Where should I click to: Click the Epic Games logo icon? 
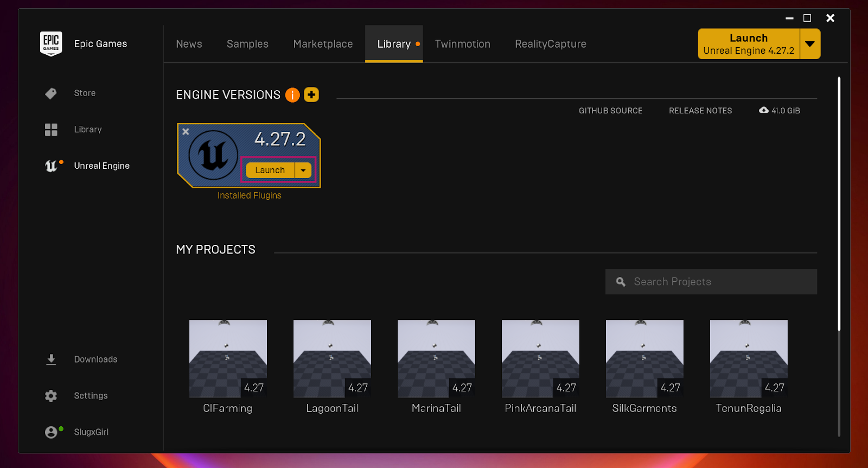[x=51, y=43]
